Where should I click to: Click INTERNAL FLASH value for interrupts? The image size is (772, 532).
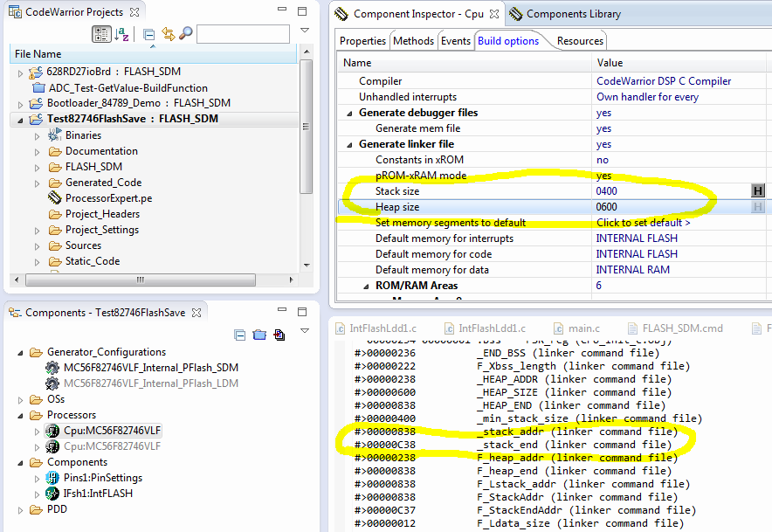tap(637, 238)
